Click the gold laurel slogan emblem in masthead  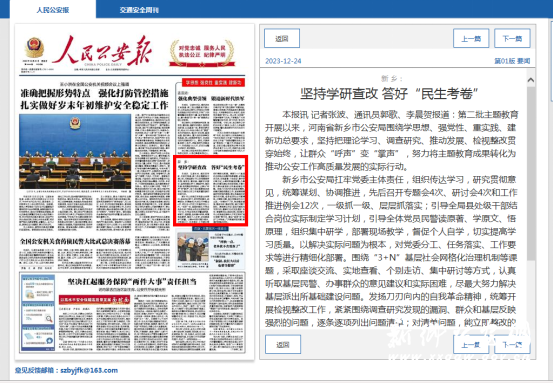(x=202, y=53)
